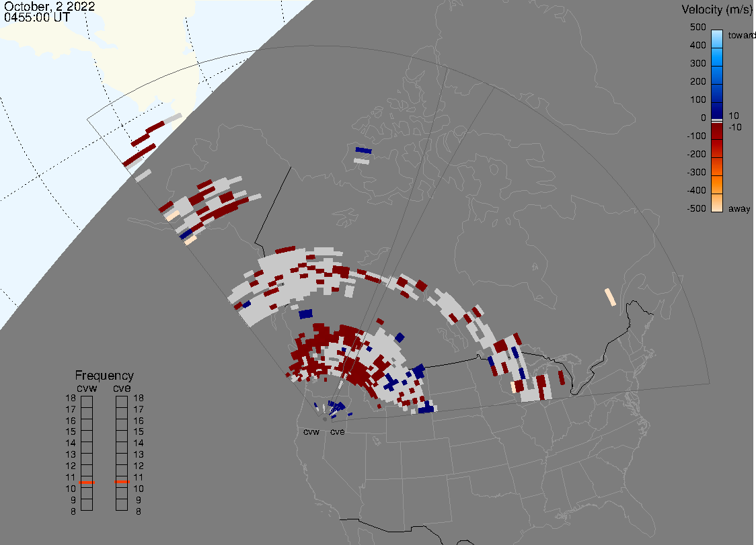Click the 'cve' heading above frequency bar
The width and height of the screenshot is (756, 545).
pos(122,388)
